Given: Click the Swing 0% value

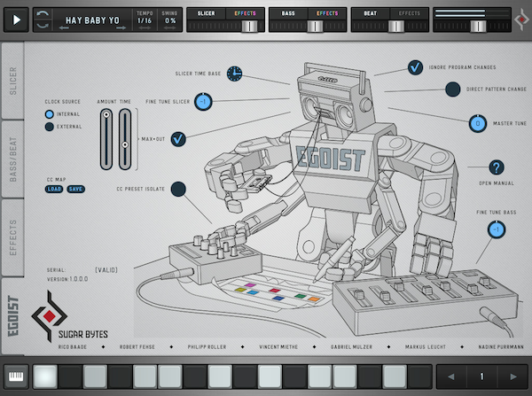Looking at the screenshot, I should pos(170,20).
